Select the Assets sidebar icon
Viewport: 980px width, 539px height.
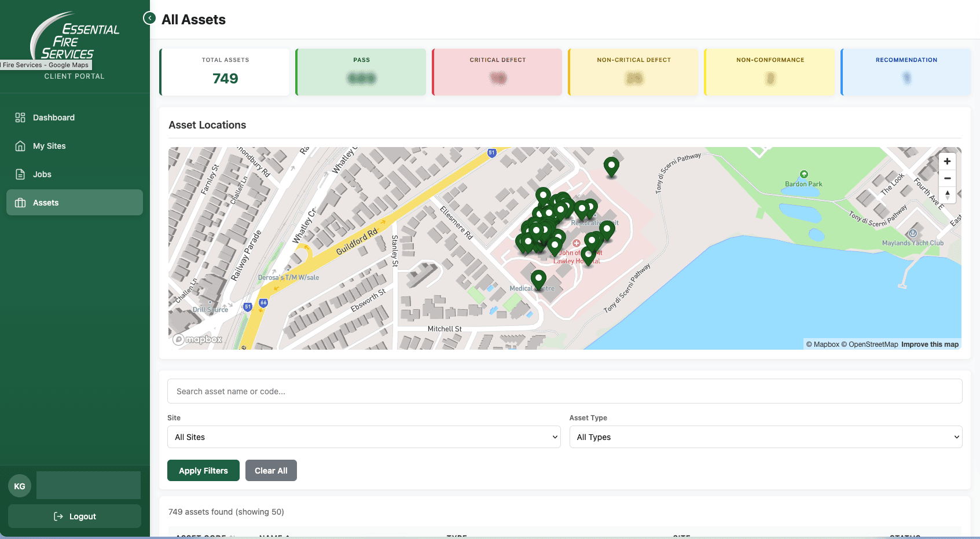click(20, 203)
